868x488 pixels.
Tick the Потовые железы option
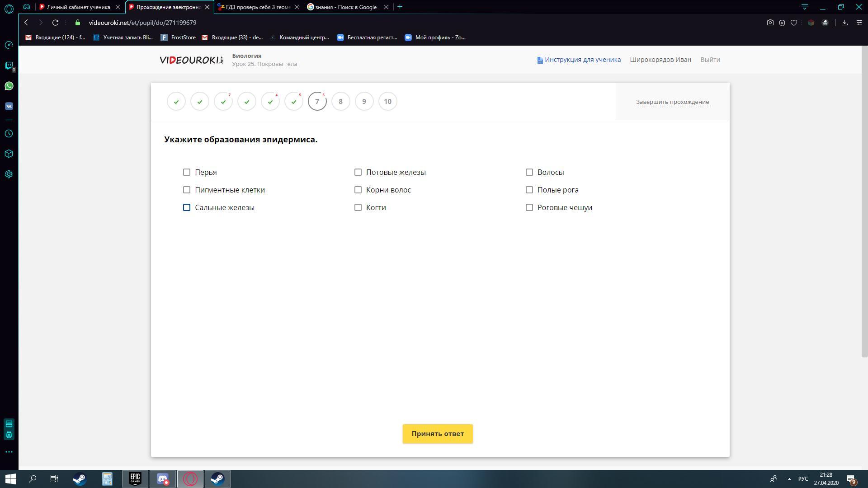[x=358, y=172]
